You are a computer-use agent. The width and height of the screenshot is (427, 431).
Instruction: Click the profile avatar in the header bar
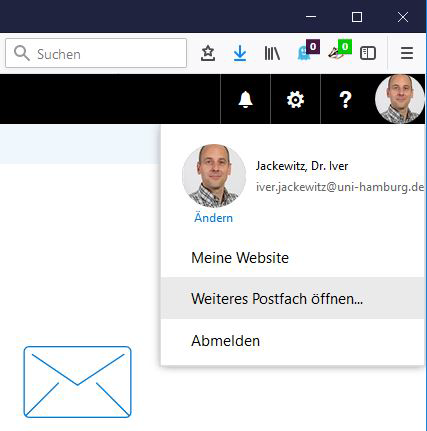(x=400, y=99)
